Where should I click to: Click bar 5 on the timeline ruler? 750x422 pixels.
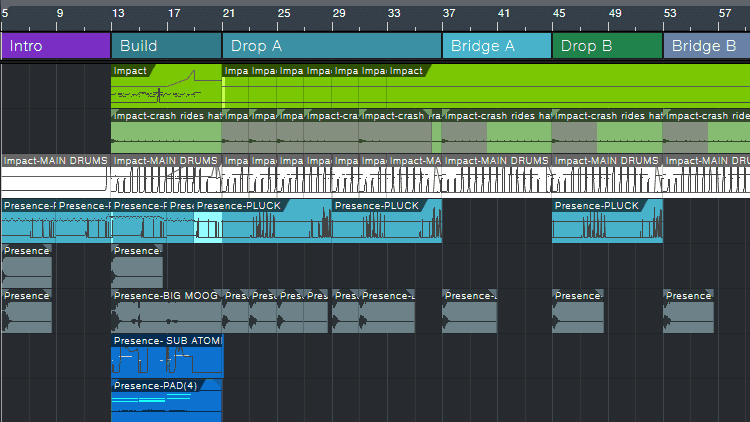5,13
